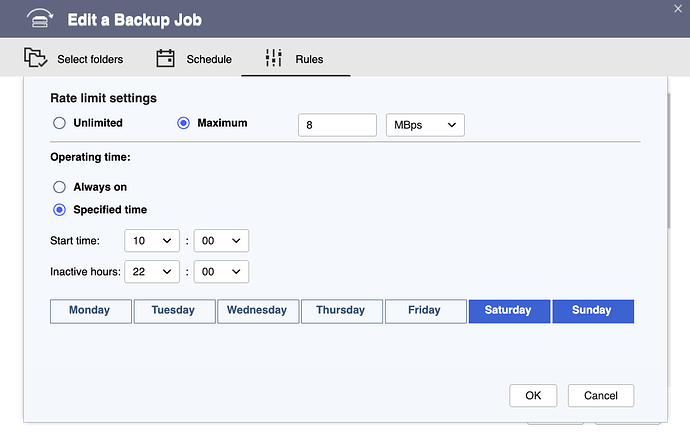Viewport: 690px width, 436px height.
Task: Click the Schedule calendar icon
Action: (x=166, y=59)
